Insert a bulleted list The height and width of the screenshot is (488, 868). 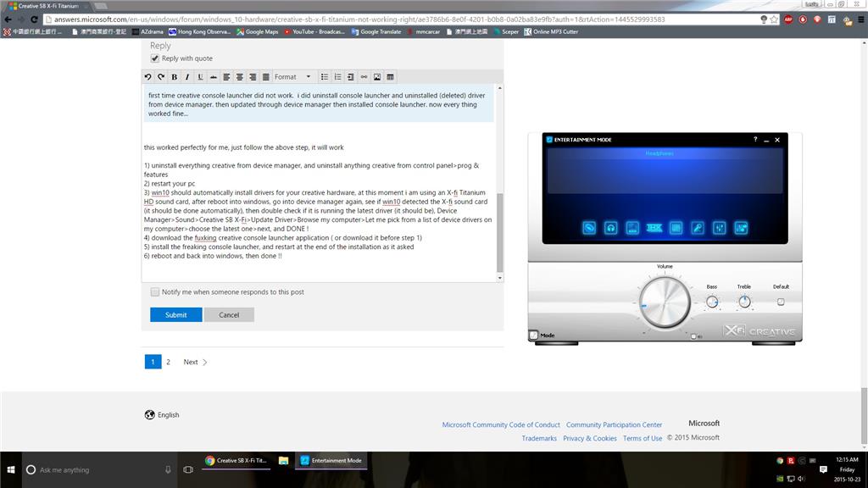tap(325, 77)
